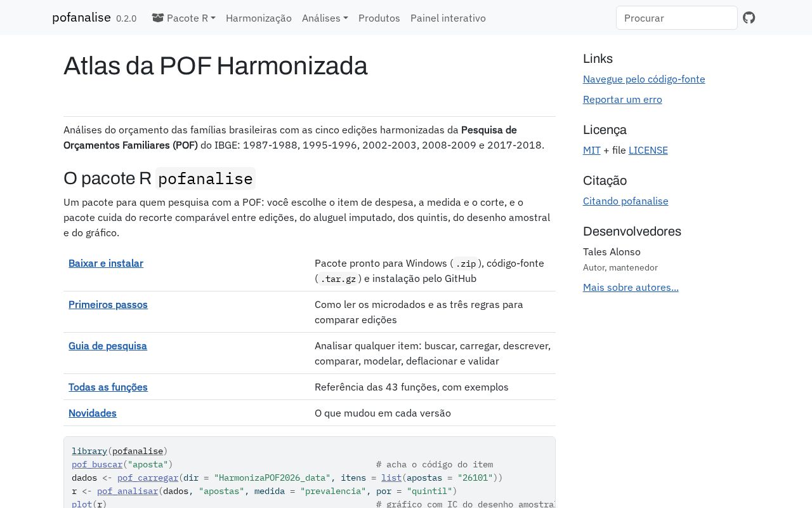Viewport: 812px width, 508px height.
Task: Open the Painel interativo nav item
Action: [x=448, y=18]
